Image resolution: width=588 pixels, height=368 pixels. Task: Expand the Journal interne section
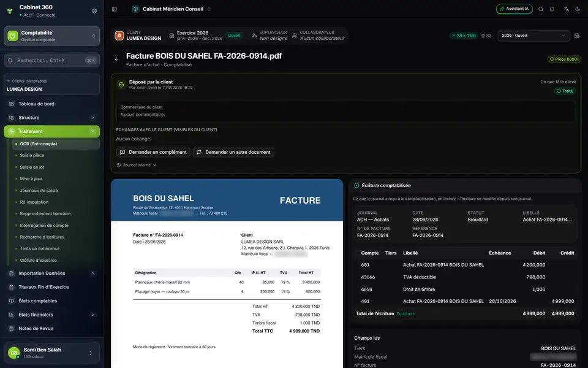tap(137, 165)
